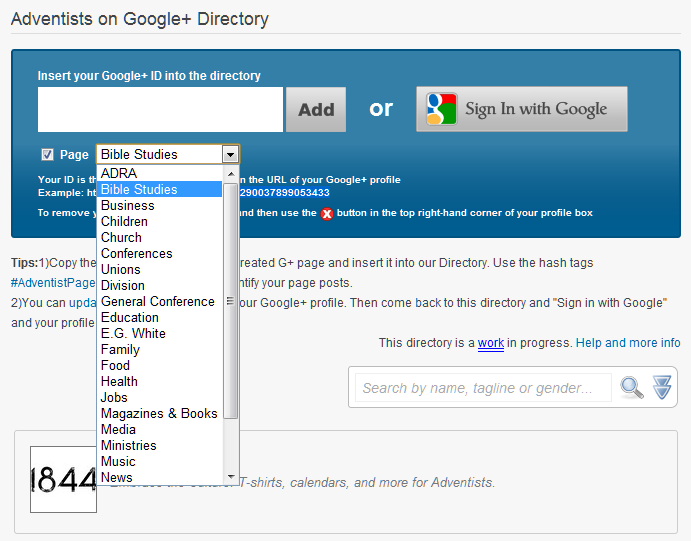Click the red X remove icon
691x541 pixels.
click(327, 214)
